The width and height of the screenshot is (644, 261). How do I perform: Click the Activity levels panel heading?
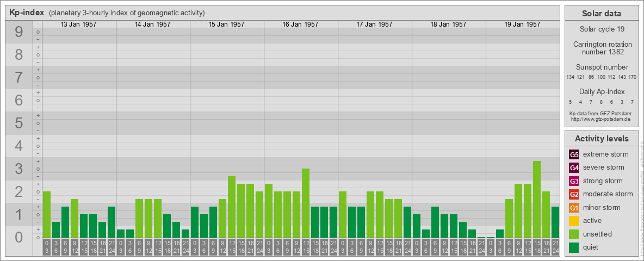(601, 139)
